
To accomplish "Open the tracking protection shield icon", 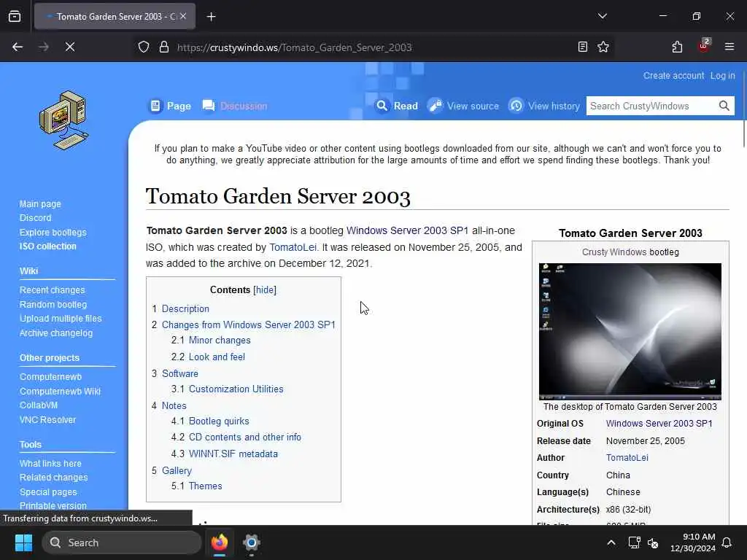I will tap(144, 47).
